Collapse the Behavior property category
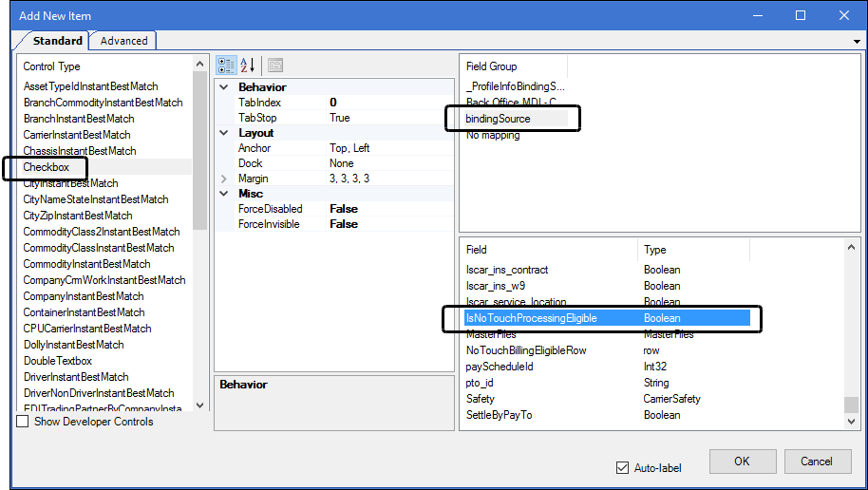The height and width of the screenshot is (490, 868). pyautogui.click(x=223, y=87)
